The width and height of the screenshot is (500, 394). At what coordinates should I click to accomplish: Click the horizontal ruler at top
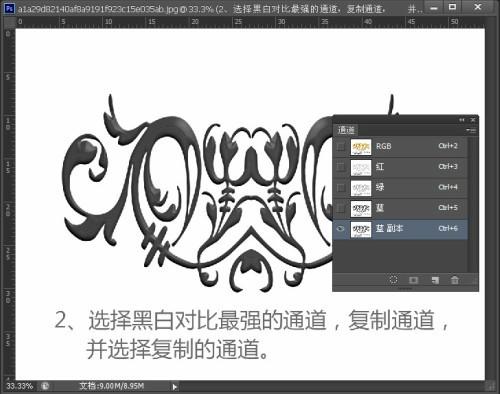coord(250,22)
